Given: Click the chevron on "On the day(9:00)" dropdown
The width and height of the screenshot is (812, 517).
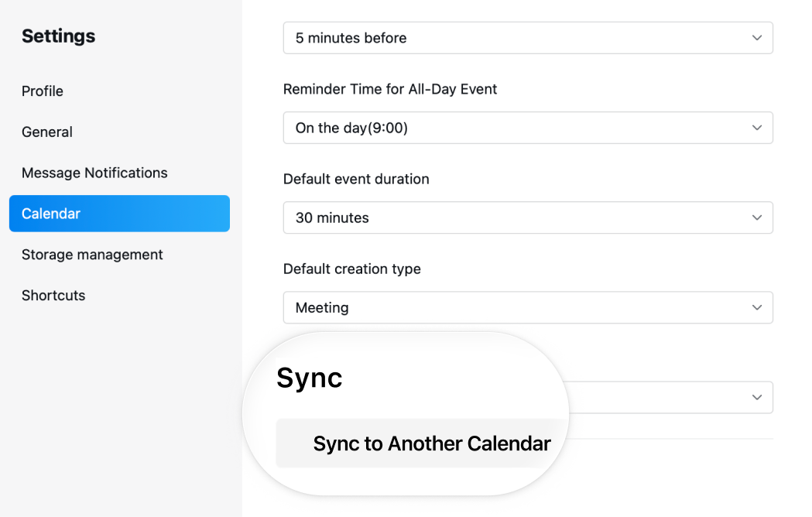Looking at the screenshot, I should [x=756, y=128].
